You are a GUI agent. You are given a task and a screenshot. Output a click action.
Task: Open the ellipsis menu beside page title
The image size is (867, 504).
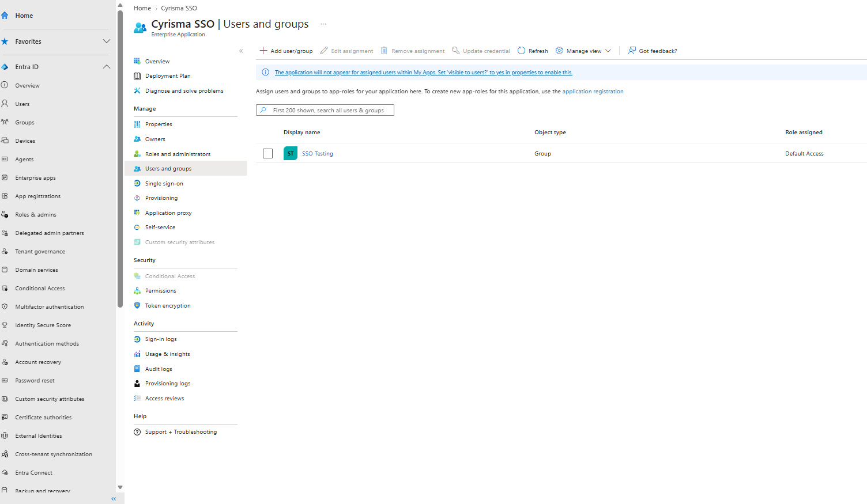(323, 24)
